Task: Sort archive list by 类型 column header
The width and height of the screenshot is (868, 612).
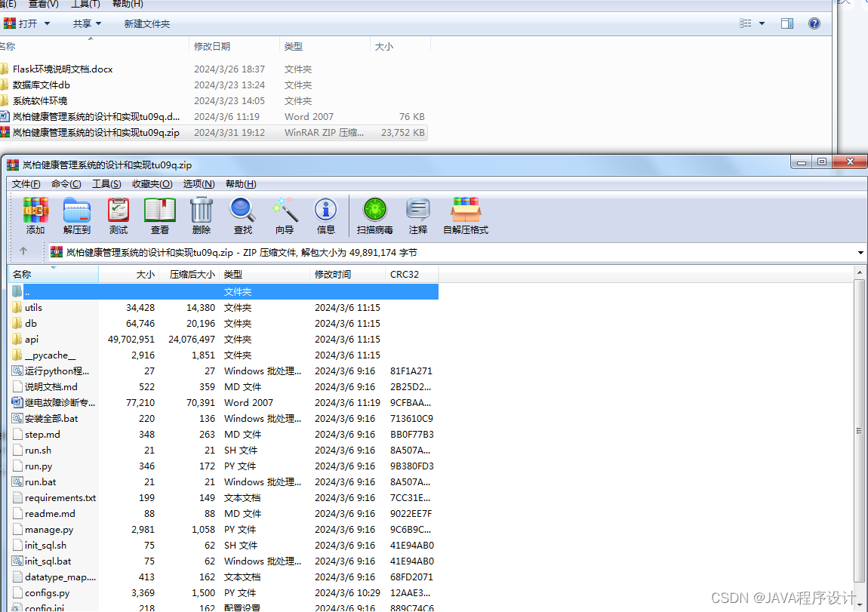Action: click(x=265, y=274)
